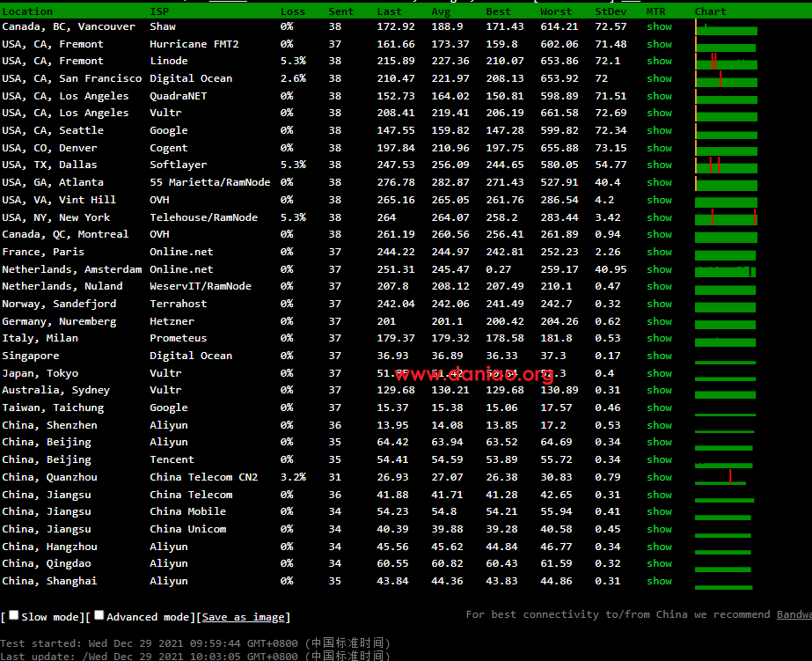Show MTR for Taiwan, Taichung Google
The width and height of the screenshot is (812, 661).
coord(659,408)
